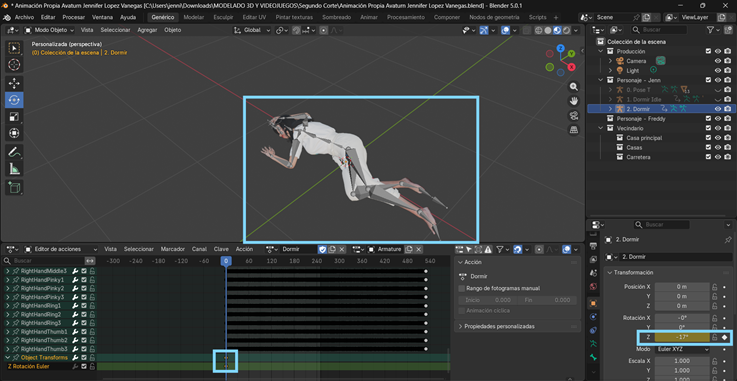Click the outliner Buscar search field

[660, 30]
